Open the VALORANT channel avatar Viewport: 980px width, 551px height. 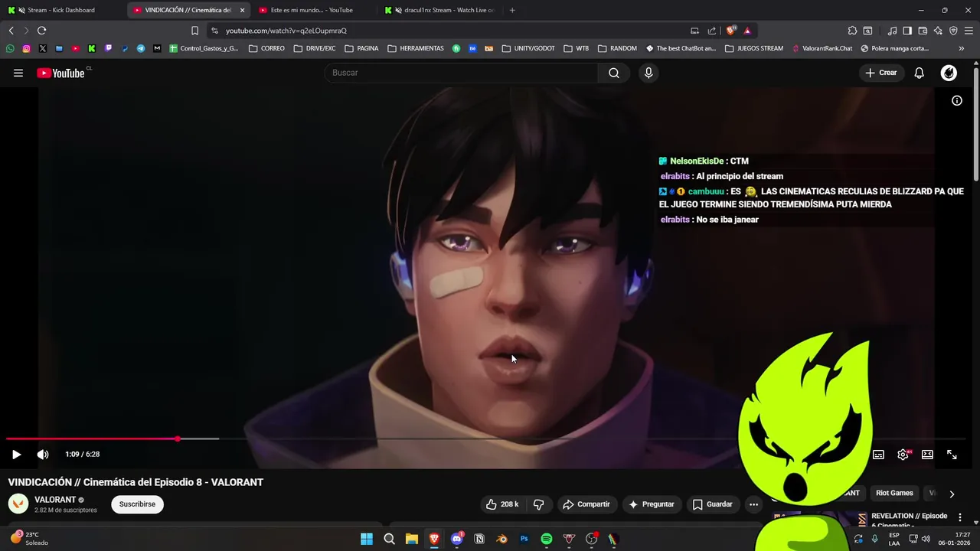pyautogui.click(x=18, y=504)
